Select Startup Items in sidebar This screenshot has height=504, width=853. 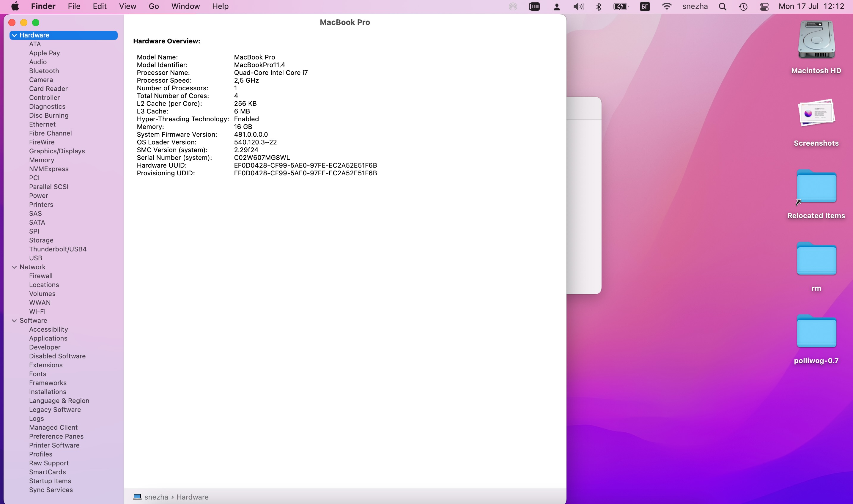tap(50, 481)
